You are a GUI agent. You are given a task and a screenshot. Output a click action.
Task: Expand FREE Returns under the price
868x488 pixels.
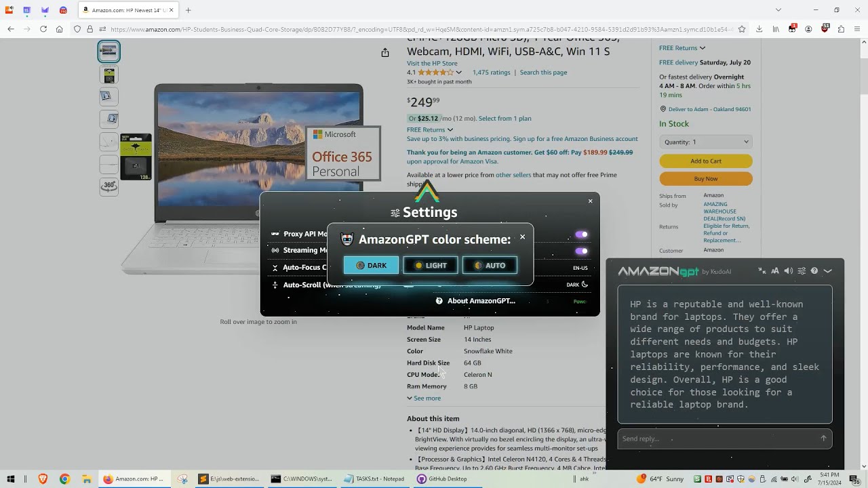click(430, 129)
